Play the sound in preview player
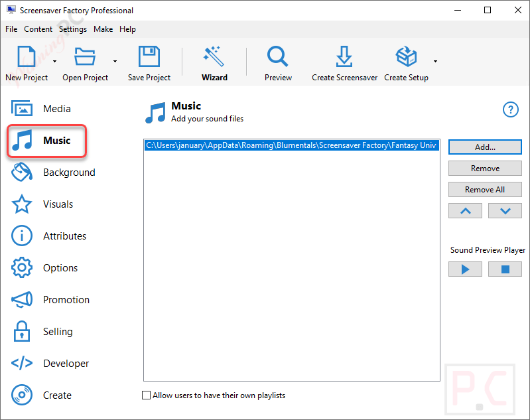The image size is (530, 420). 466,269
